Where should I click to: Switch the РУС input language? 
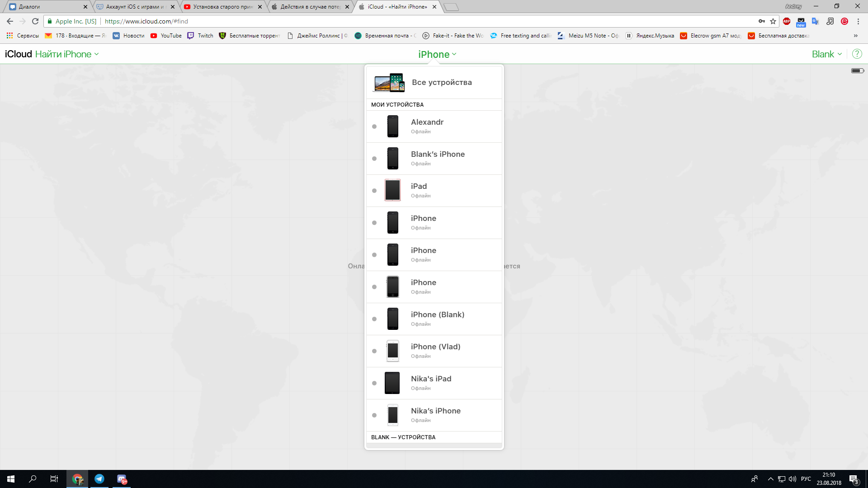tap(806, 479)
